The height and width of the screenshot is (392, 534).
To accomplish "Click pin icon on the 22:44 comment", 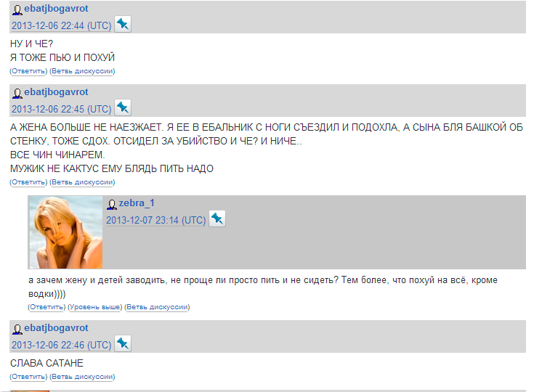I will pyautogui.click(x=123, y=25).
